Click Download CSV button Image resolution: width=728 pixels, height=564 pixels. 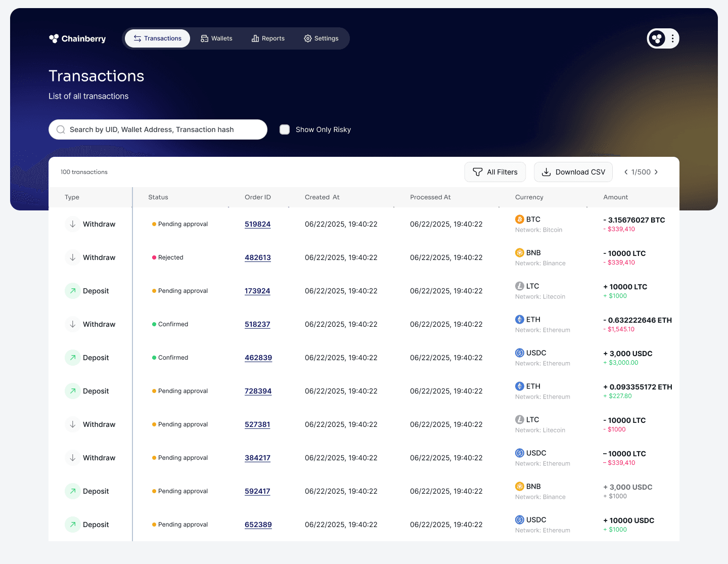coord(573,172)
